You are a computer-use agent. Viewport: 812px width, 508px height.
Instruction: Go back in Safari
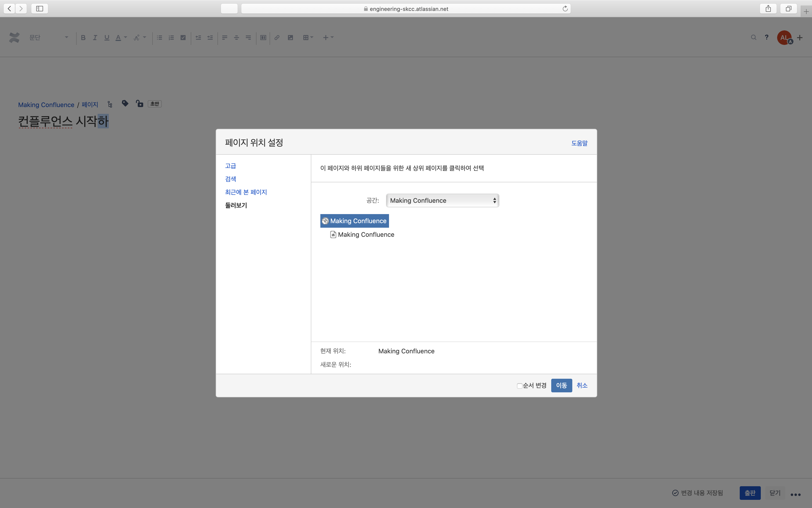point(9,8)
